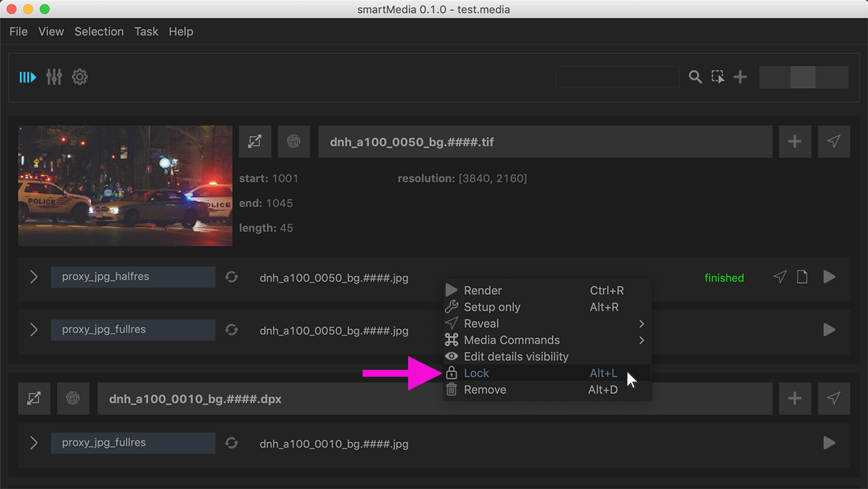Click the selection cursor icon in toolbar

tap(718, 77)
